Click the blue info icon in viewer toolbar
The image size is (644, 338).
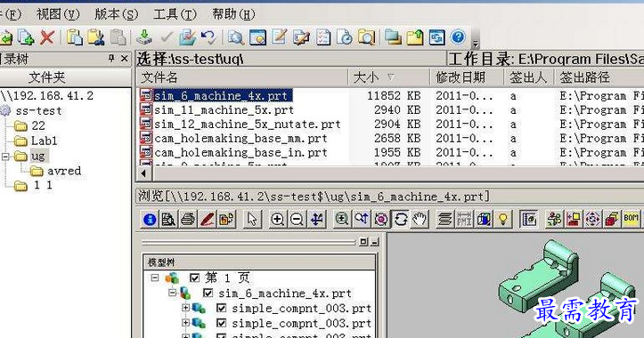[150, 220]
